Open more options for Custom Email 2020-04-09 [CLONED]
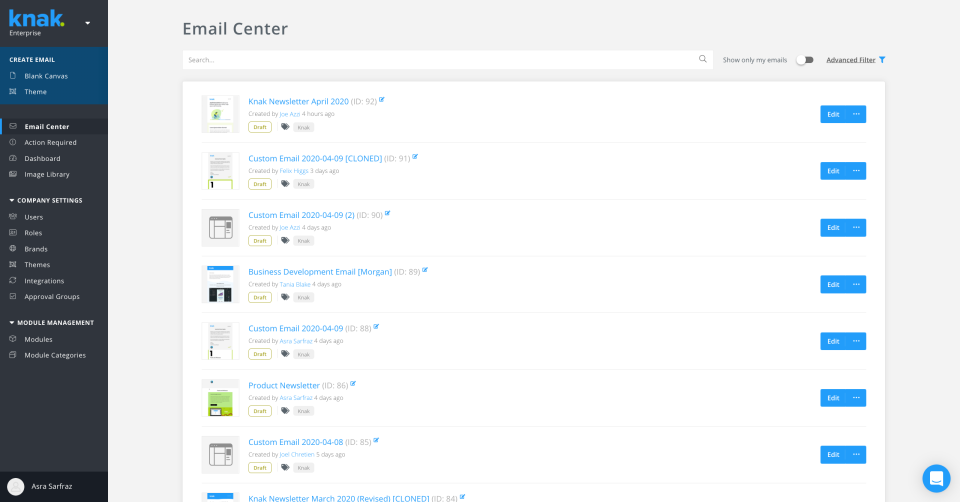The image size is (960, 502). (856, 171)
